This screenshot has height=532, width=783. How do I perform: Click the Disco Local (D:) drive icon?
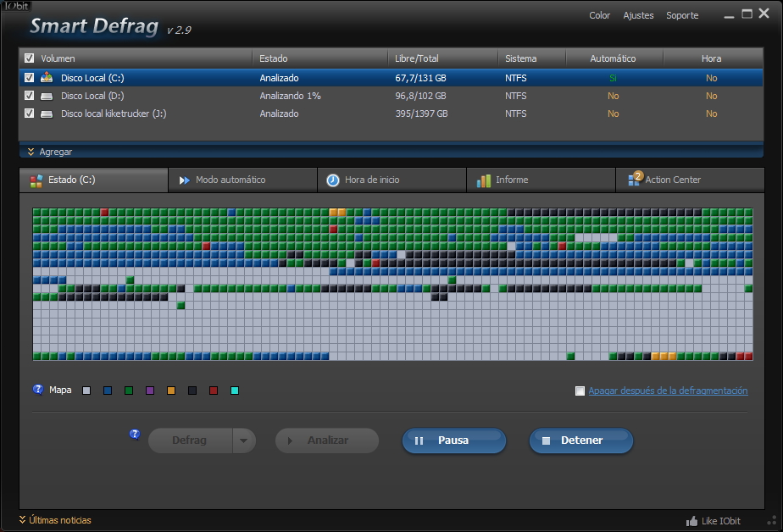click(47, 96)
